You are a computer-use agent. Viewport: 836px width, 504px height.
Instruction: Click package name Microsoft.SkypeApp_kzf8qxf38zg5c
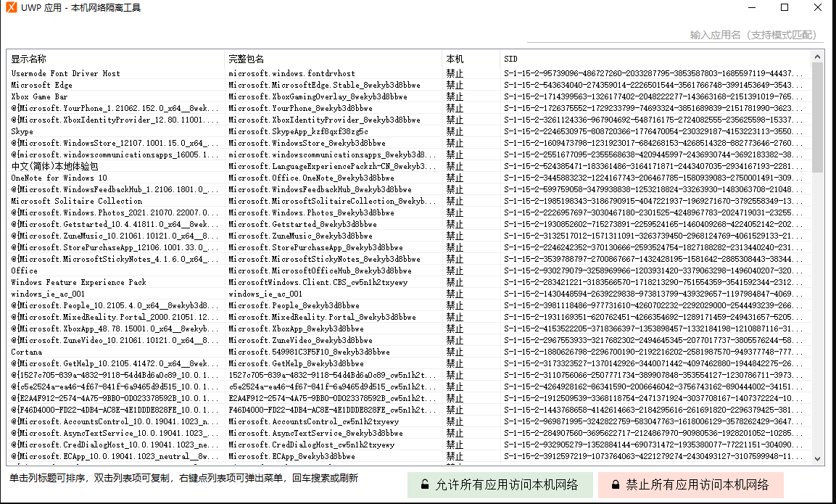coord(298,131)
